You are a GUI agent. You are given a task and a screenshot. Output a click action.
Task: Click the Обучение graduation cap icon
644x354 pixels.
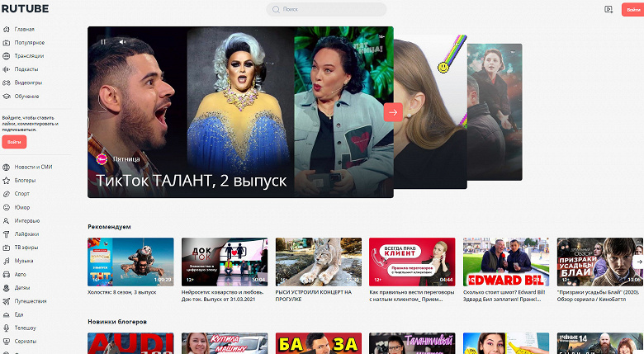pos(6,96)
